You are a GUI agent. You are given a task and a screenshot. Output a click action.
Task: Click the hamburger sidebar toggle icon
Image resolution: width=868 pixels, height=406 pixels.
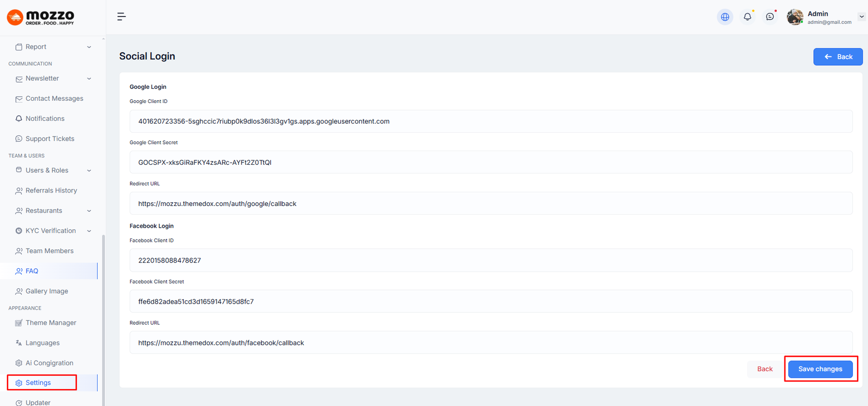point(122,17)
